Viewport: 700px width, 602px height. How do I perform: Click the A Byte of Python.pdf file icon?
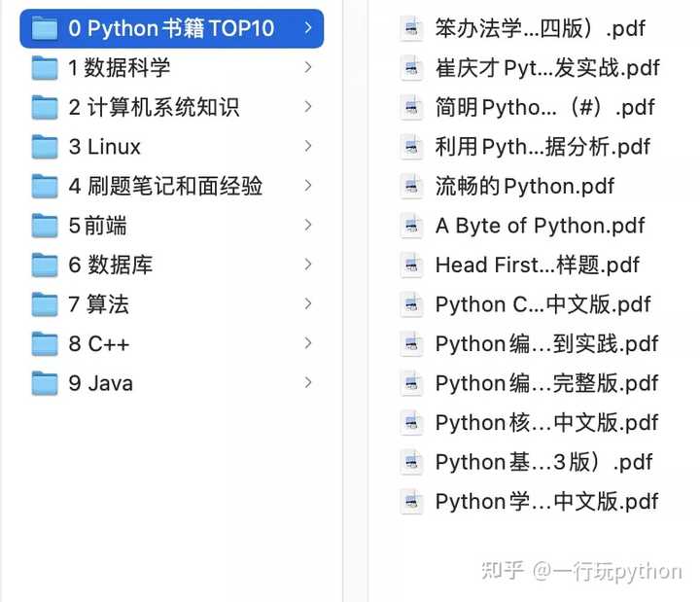[412, 226]
